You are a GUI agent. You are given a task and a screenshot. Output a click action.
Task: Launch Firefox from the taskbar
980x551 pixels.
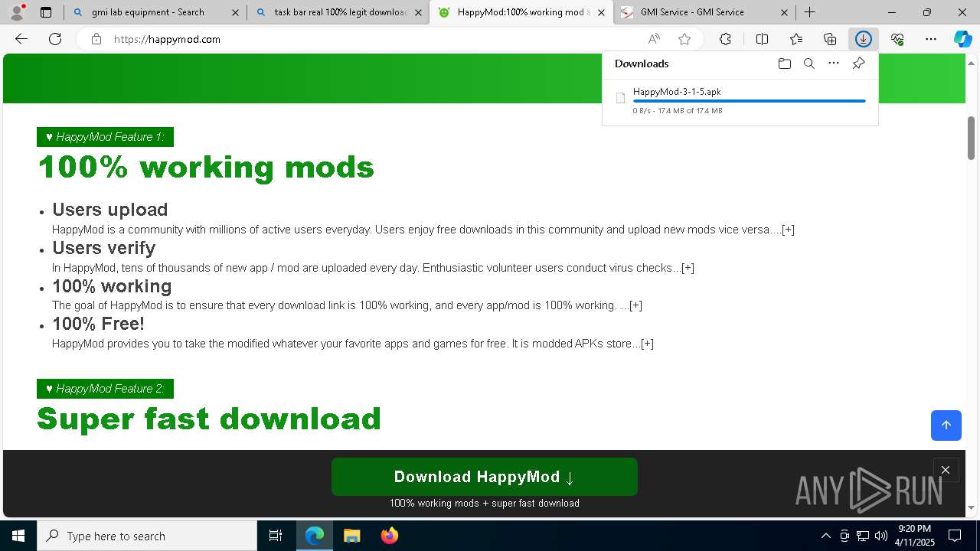(x=389, y=536)
